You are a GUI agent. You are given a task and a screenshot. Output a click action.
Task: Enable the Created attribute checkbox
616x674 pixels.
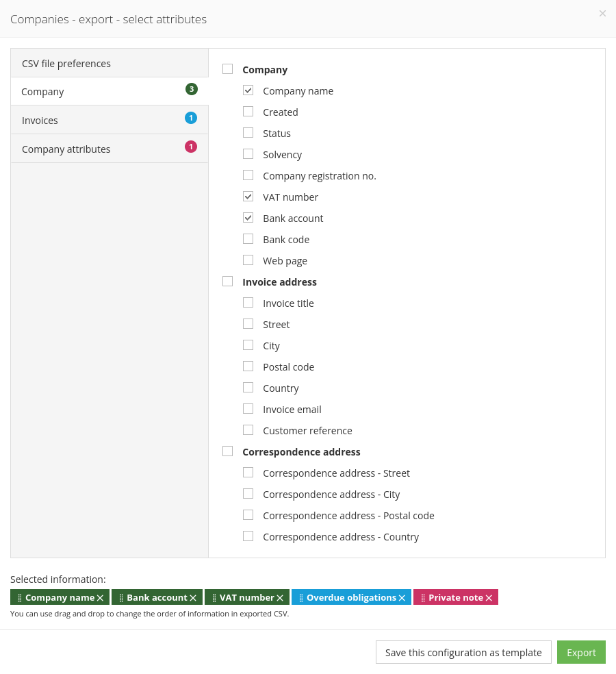(x=248, y=111)
